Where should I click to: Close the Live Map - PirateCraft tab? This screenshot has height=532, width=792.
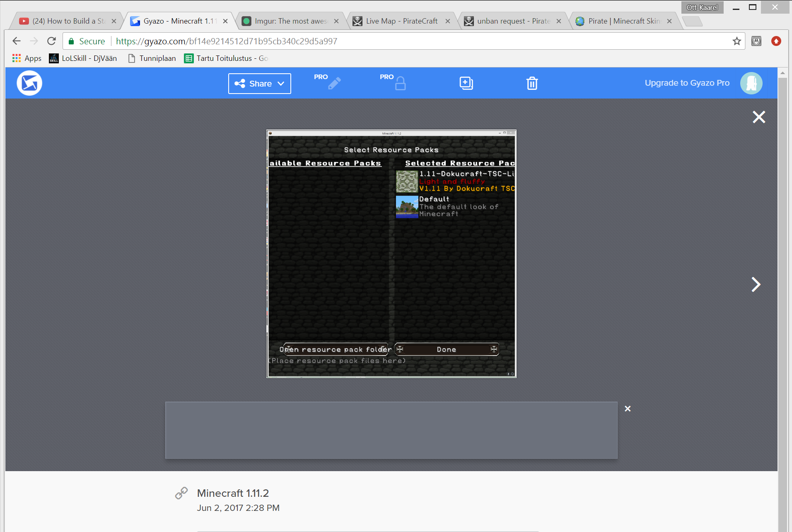448,21
